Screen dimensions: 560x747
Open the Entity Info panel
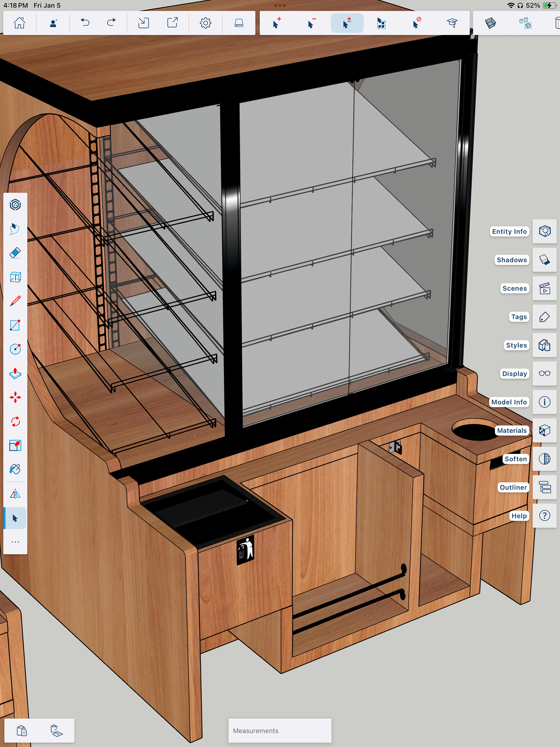pos(545,231)
